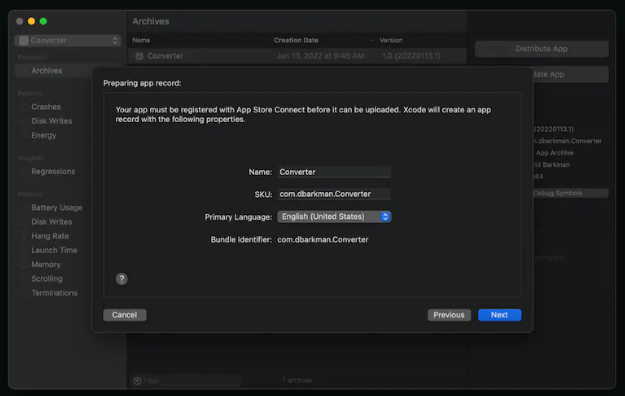Open Energy reports in the sidebar
This screenshot has width=625, height=396.
43,135
